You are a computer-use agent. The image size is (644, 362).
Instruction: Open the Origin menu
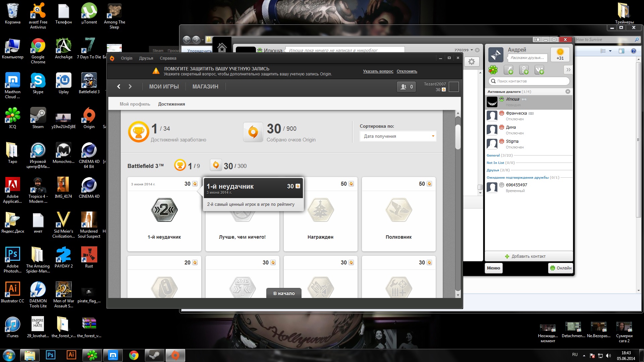(x=126, y=58)
